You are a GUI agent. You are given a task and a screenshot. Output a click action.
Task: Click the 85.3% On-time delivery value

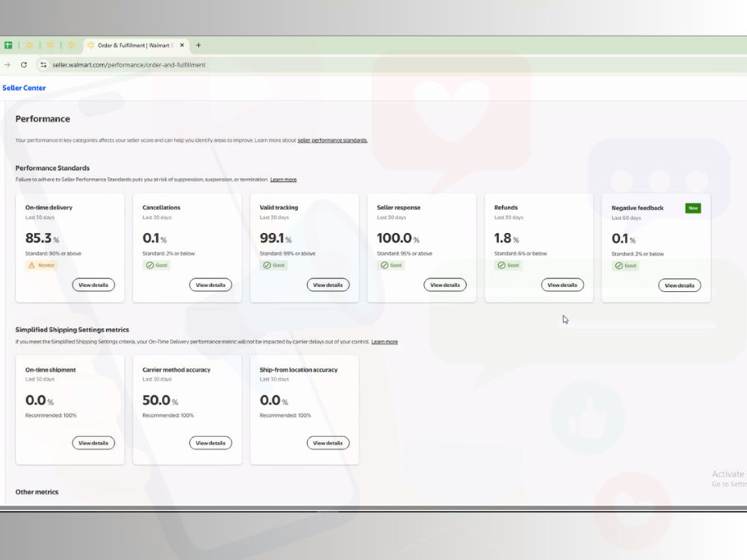tap(43, 238)
